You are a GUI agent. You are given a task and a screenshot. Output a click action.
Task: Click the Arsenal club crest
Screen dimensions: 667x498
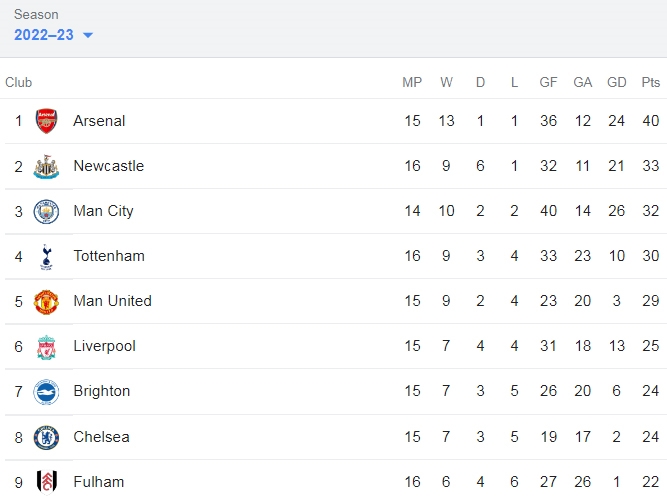click(46, 121)
